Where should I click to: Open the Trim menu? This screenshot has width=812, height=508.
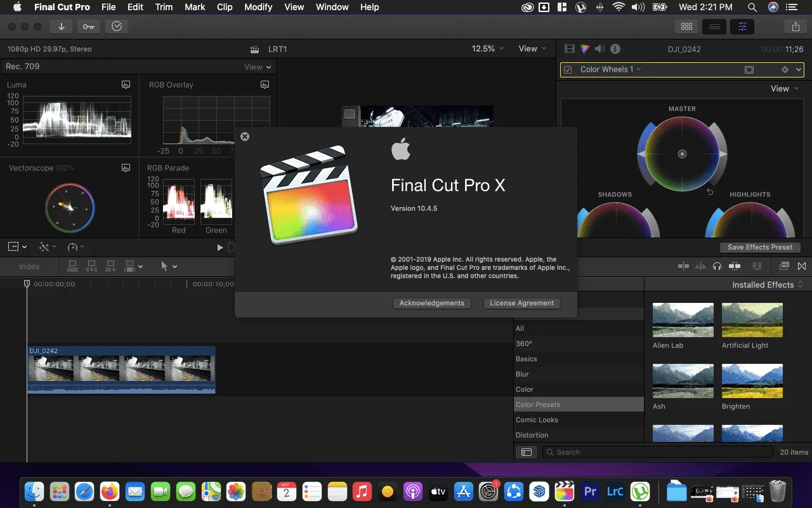[164, 7]
